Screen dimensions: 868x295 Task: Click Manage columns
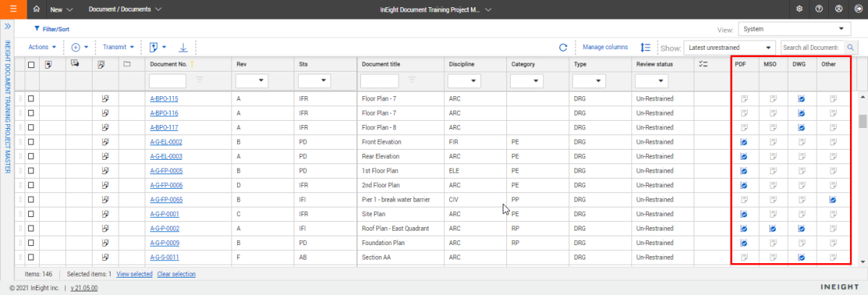click(x=605, y=47)
